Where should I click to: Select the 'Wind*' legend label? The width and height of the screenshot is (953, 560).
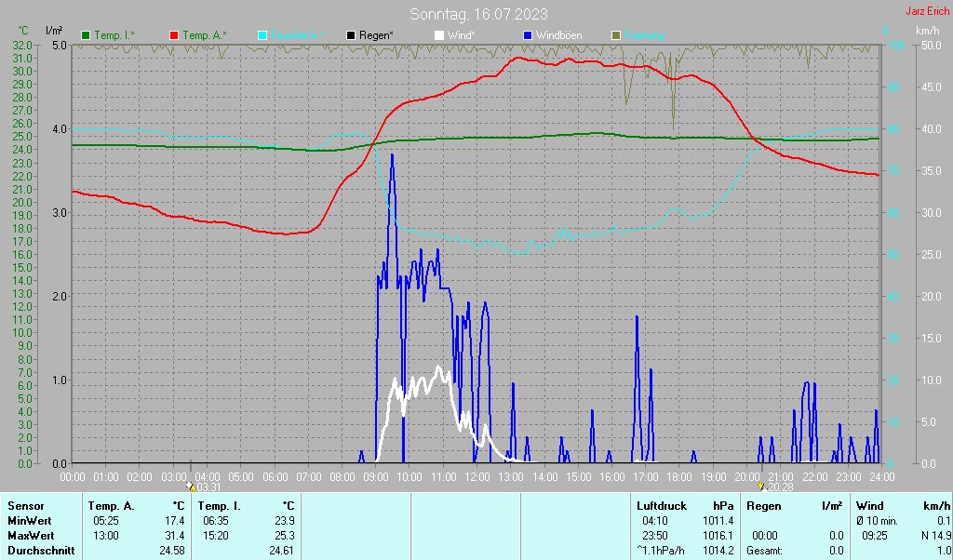click(x=462, y=36)
